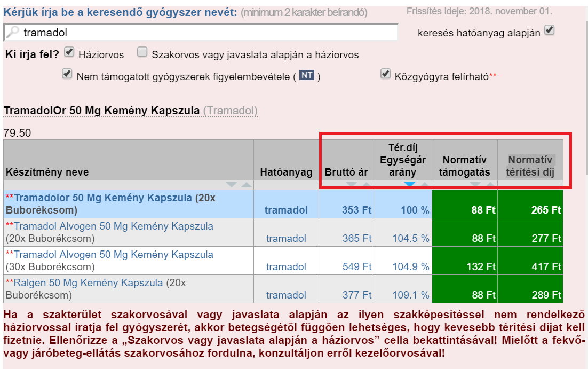
Task: Click tramadol hatóanyag in Ralgen row
Action: [x=286, y=295]
